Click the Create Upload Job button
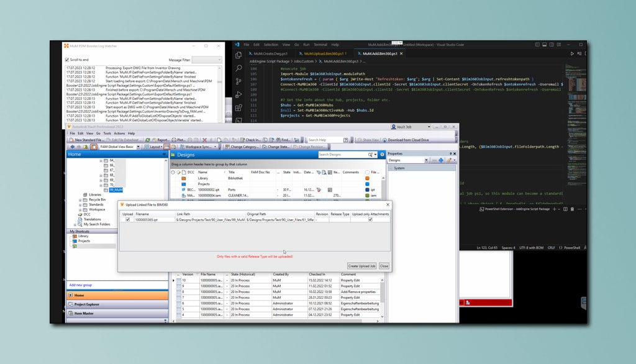The image size is (636, 364). pyautogui.click(x=361, y=266)
